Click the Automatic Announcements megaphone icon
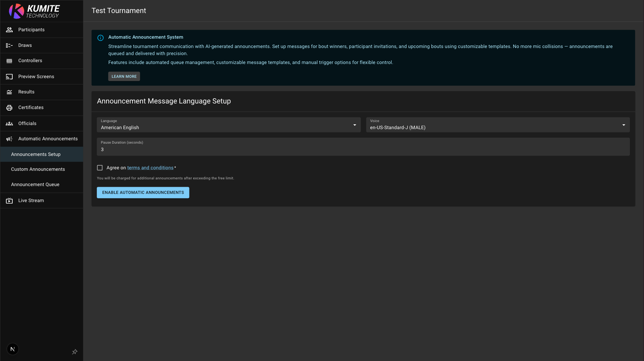The height and width of the screenshot is (361, 644). click(x=9, y=139)
